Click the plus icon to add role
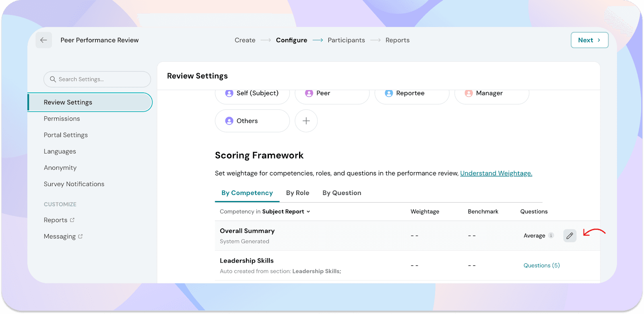This screenshot has width=644, height=314. (306, 121)
